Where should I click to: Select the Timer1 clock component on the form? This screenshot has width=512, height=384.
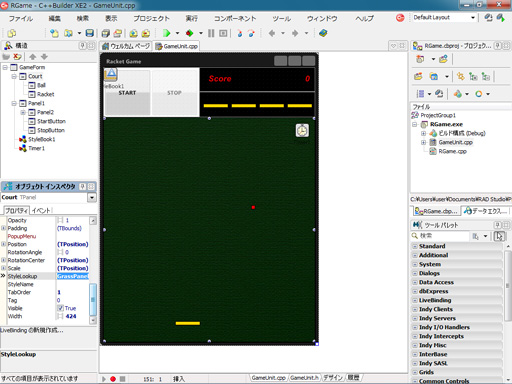point(302,130)
